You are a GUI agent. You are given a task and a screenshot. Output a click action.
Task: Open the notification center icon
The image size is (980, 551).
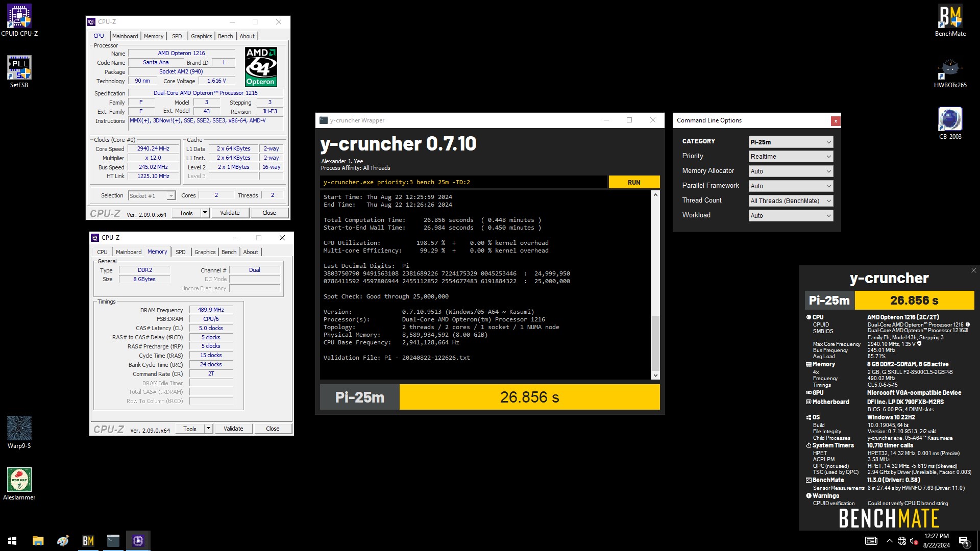pyautogui.click(x=964, y=541)
